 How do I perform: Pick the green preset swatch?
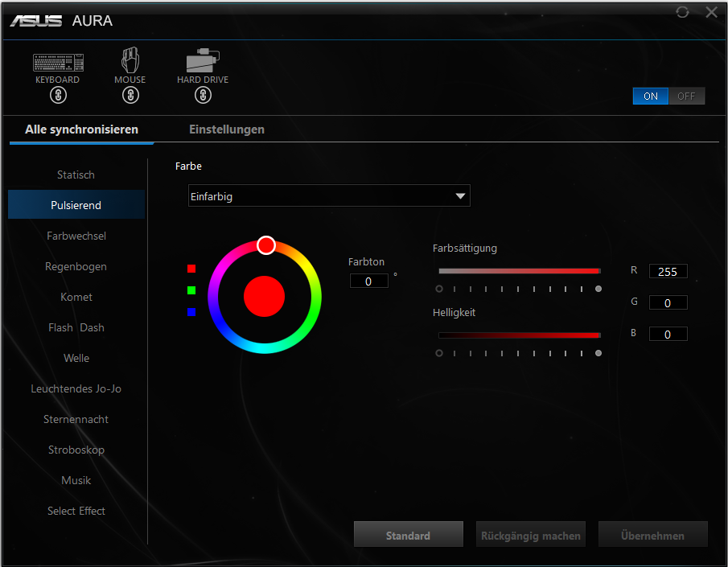point(191,290)
